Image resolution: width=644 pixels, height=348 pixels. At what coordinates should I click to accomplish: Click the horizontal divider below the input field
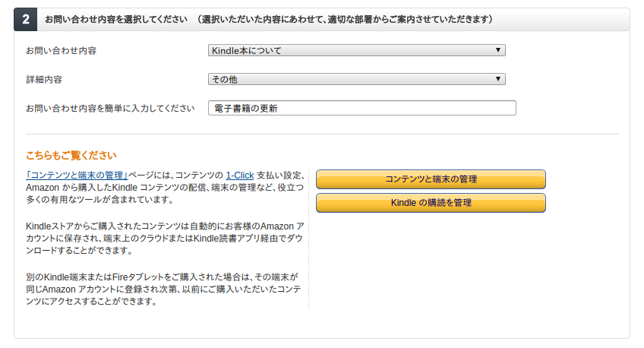pos(322,134)
